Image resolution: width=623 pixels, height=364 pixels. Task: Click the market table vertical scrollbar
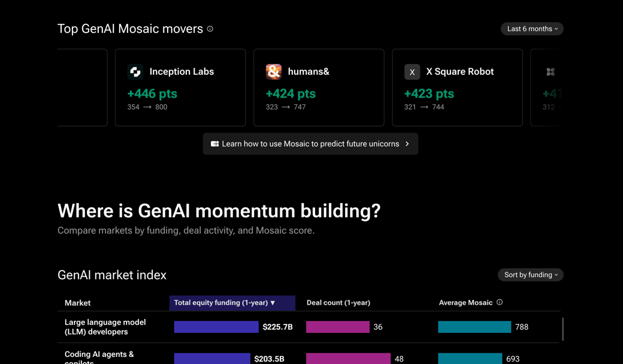[x=562, y=329]
